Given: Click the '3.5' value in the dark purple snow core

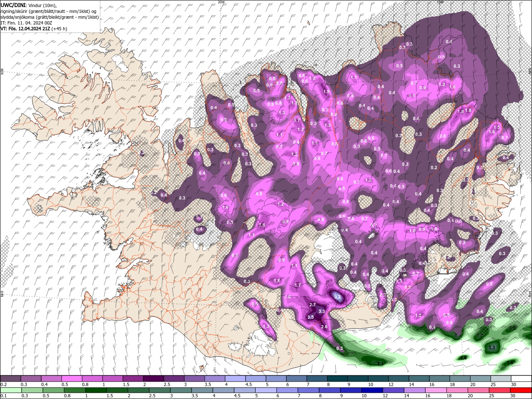Looking at the screenshot, I should tap(310, 317).
